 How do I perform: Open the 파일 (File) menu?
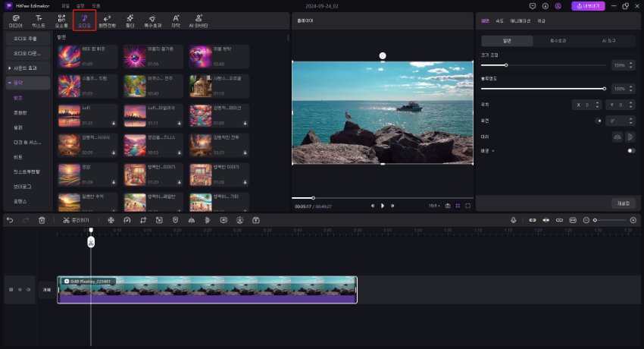click(65, 5)
